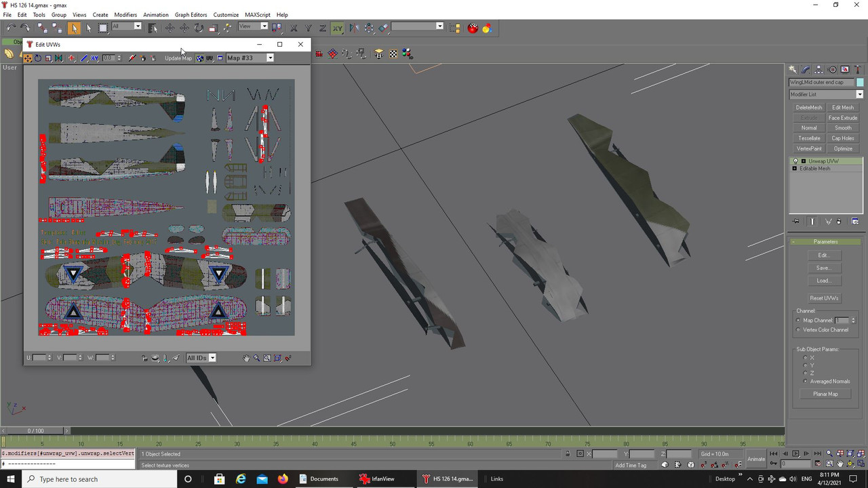The width and height of the screenshot is (868, 488).
Task: Click the object color swatch
Action: click(860, 82)
